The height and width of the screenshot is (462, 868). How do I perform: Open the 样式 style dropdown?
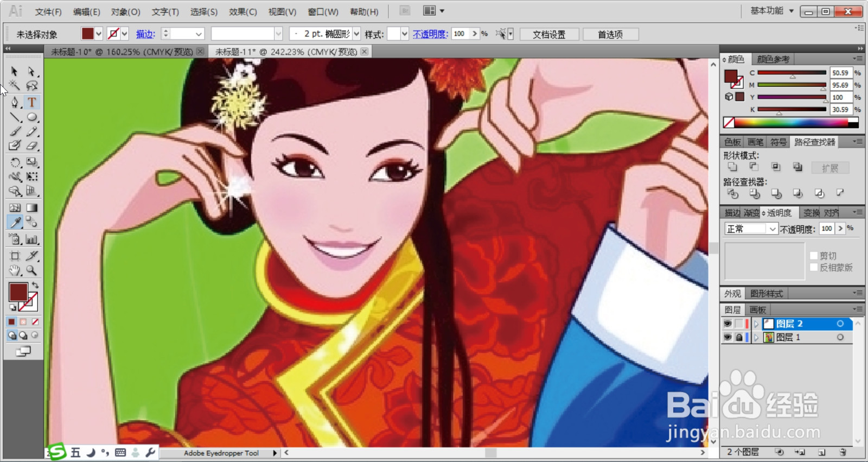[x=404, y=34]
